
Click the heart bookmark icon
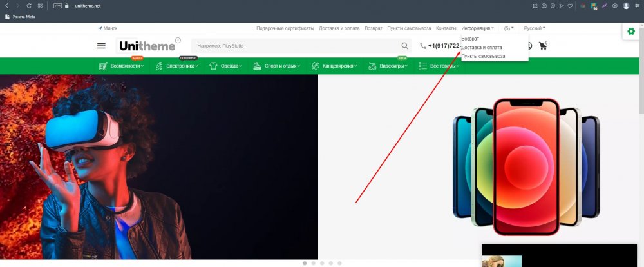(570, 6)
